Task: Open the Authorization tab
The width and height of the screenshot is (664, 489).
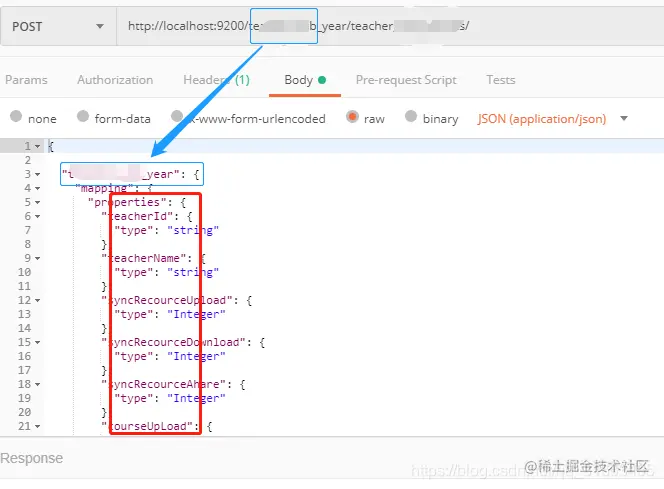Action: click(115, 80)
